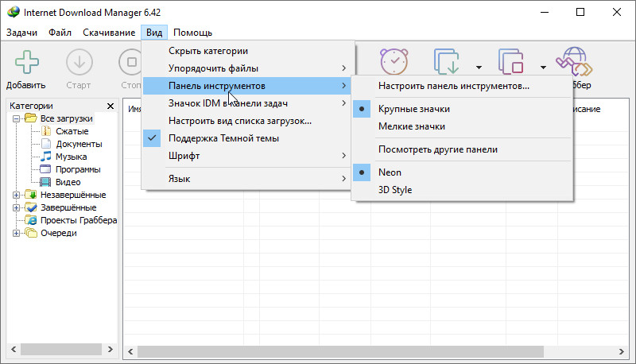Click the Старт download arrow icon

click(x=79, y=62)
